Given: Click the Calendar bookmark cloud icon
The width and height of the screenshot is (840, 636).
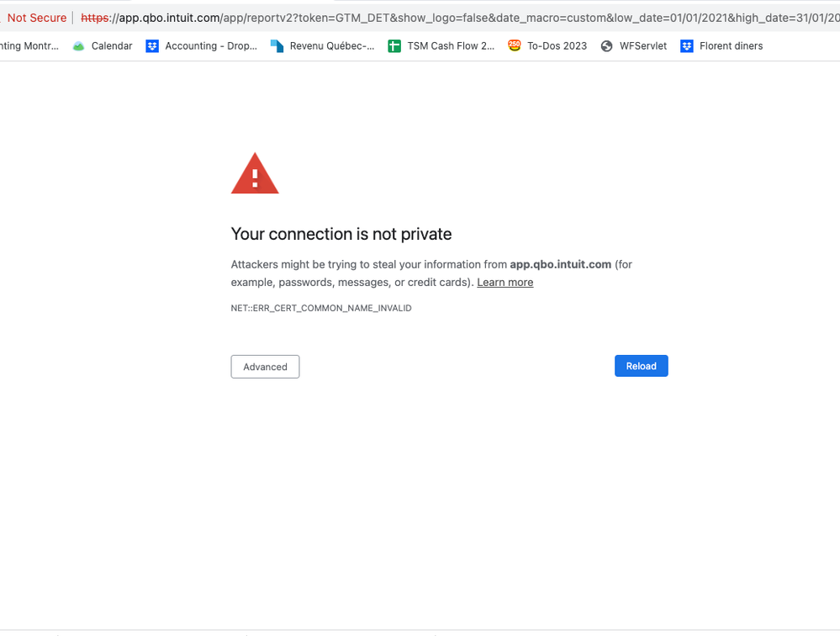Looking at the screenshot, I should pyautogui.click(x=79, y=46).
